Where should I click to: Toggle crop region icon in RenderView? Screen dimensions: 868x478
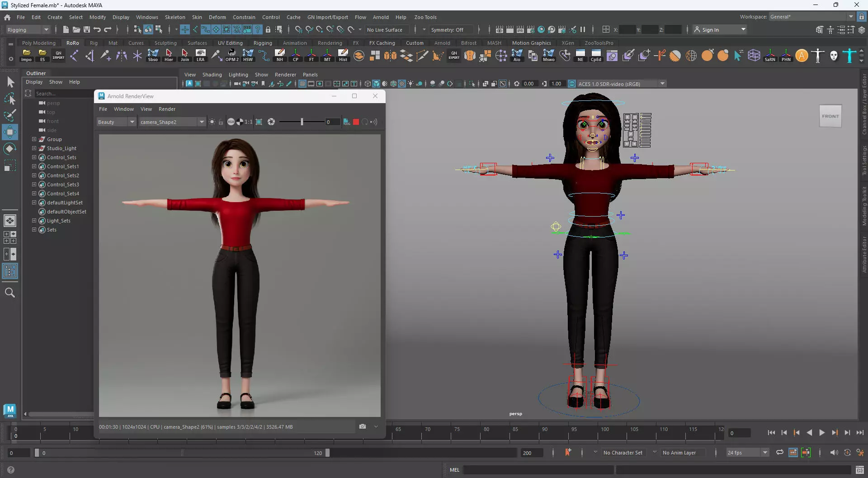point(259,122)
